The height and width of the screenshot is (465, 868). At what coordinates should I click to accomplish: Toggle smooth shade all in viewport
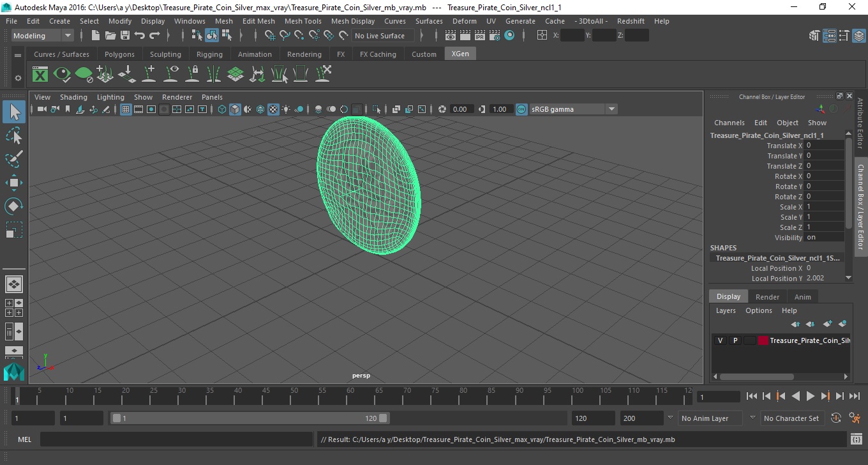235,109
